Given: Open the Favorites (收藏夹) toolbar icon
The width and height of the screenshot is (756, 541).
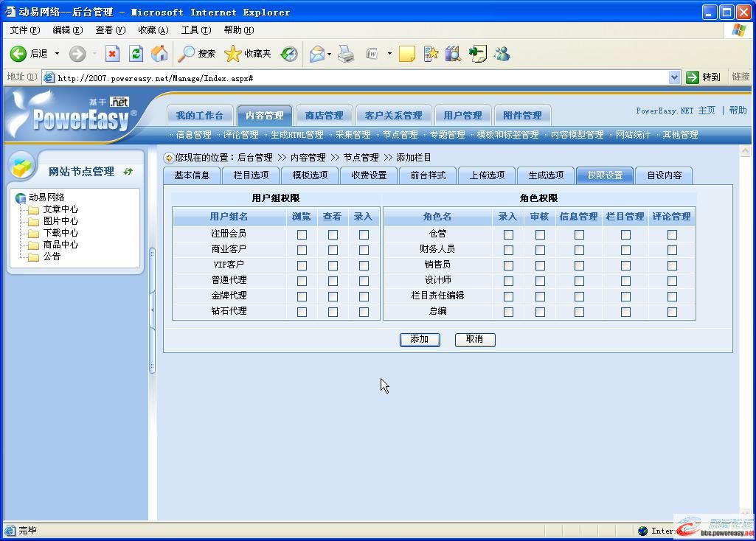Looking at the screenshot, I should 233,53.
